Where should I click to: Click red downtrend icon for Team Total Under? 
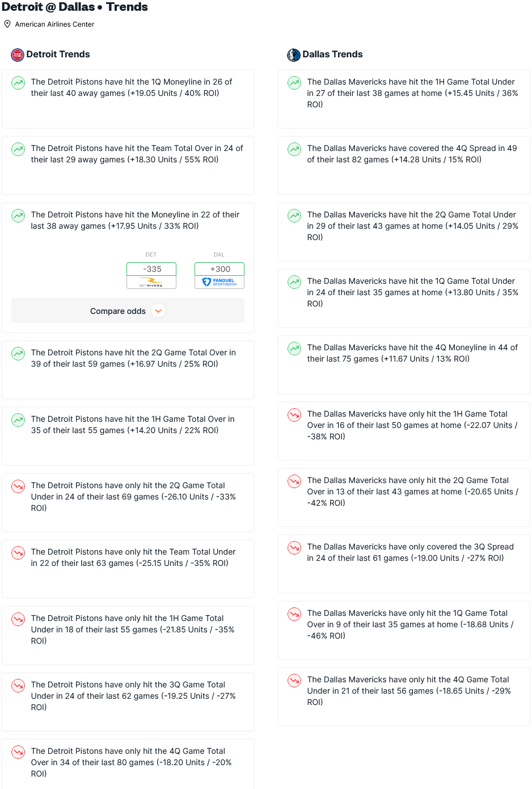tap(18, 553)
